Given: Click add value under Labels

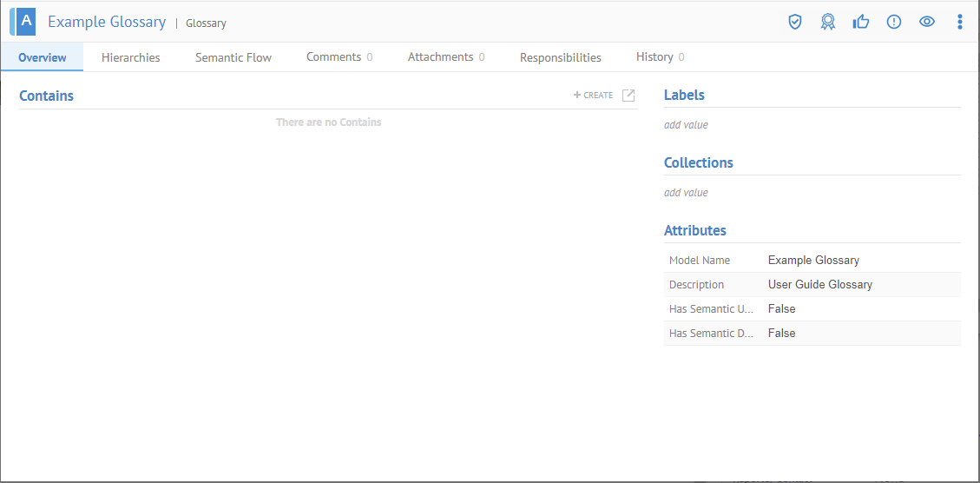Looking at the screenshot, I should pyautogui.click(x=686, y=125).
